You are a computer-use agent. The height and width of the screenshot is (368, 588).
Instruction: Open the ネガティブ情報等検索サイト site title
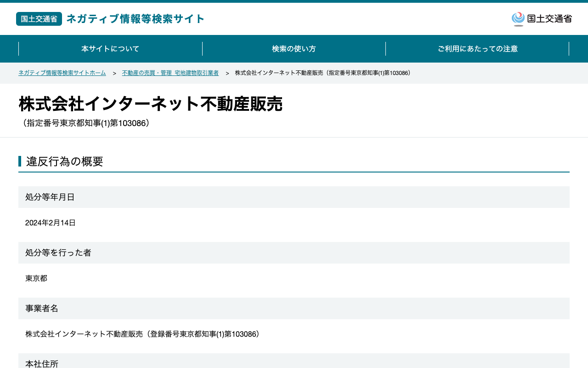coord(136,19)
